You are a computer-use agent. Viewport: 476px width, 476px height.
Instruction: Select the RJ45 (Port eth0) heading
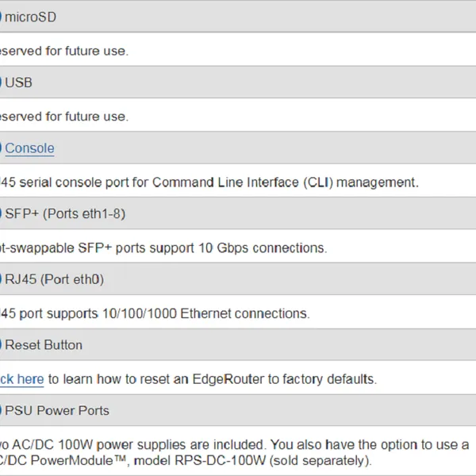pyautogui.click(x=55, y=280)
